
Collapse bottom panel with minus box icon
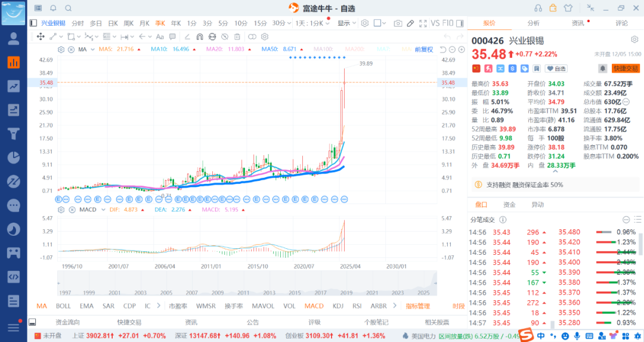pos(32,322)
